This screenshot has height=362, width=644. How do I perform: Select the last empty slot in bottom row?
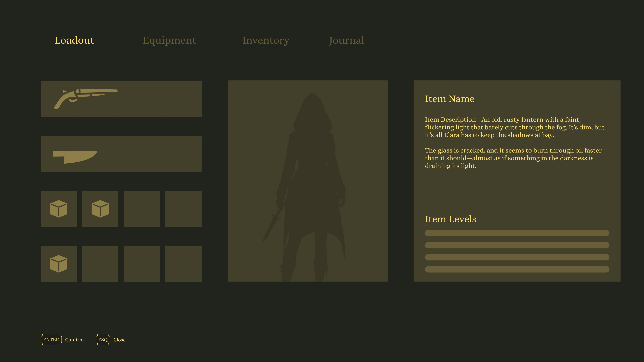[183, 264]
